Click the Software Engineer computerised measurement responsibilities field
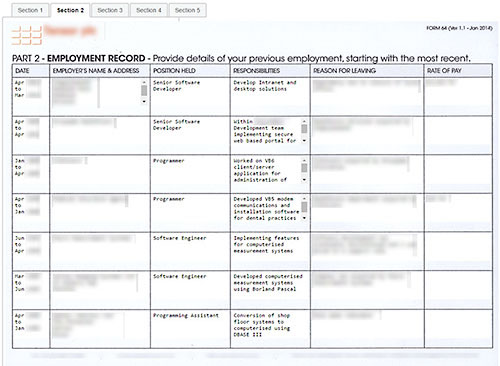 pyautogui.click(x=270, y=251)
